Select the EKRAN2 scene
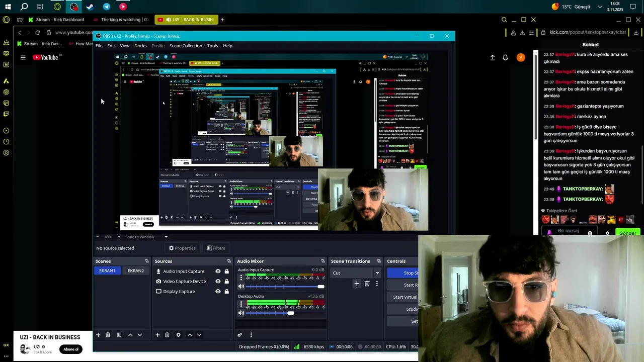 136,270
